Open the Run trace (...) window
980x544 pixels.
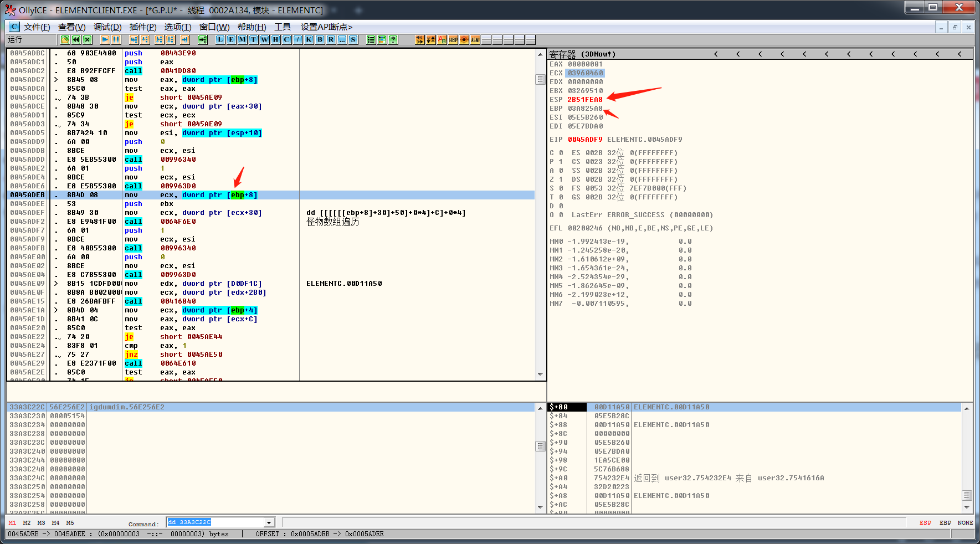(x=342, y=39)
